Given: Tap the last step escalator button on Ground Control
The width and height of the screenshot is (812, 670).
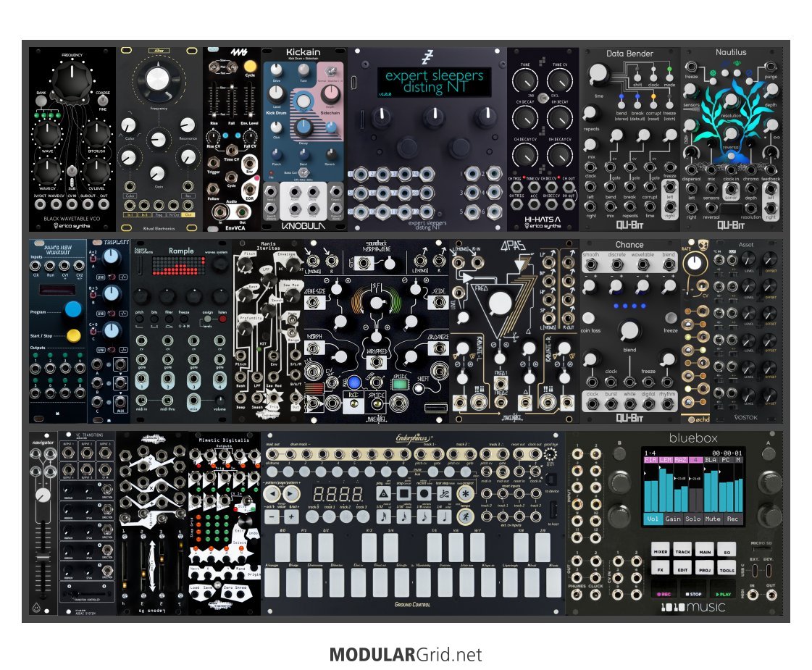Looking at the screenshot, I should pos(444,494).
